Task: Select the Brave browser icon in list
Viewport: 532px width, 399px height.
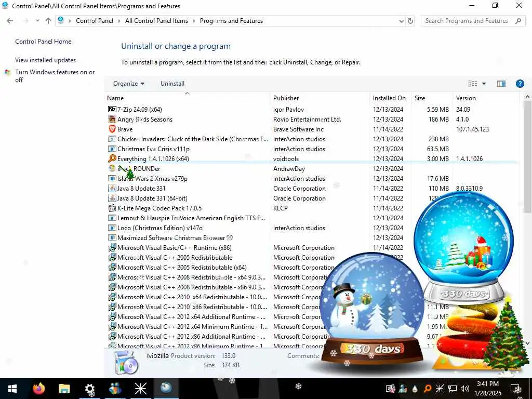Action: coord(112,129)
